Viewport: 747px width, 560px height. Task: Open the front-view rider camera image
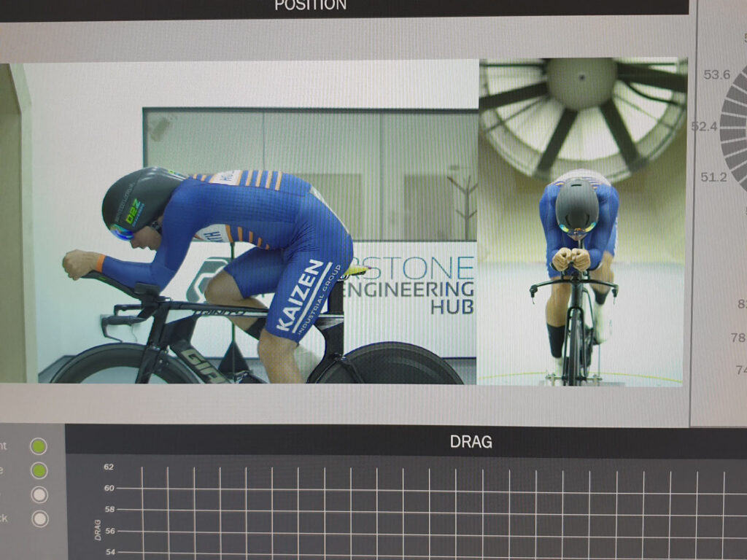pyautogui.click(x=581, y=222)
